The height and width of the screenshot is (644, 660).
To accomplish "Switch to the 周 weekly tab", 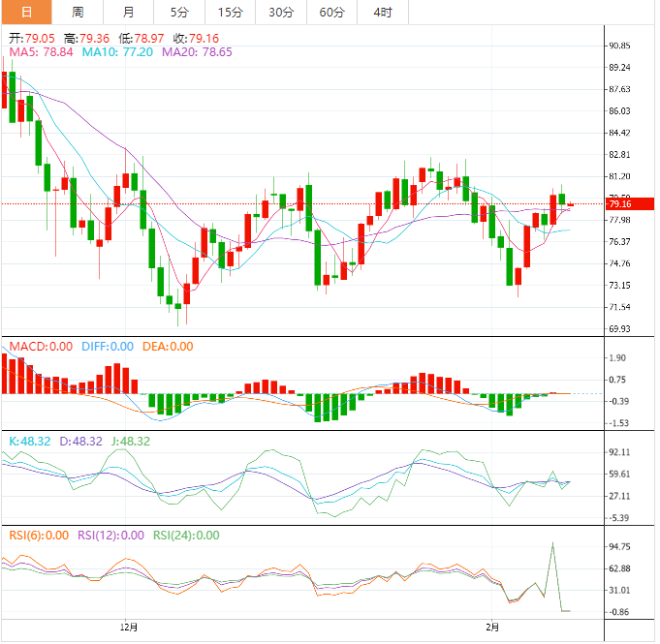I will [x=78, y=13].
